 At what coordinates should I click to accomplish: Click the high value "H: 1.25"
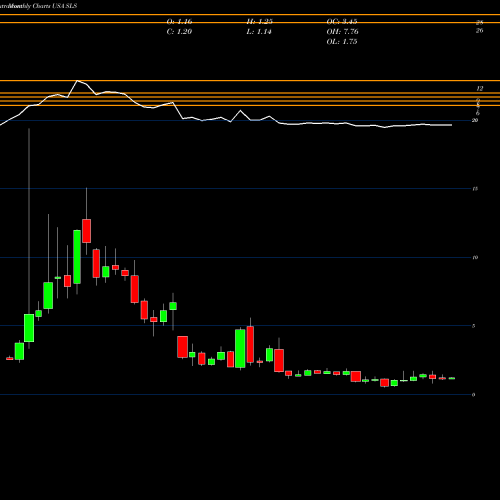[x=260, y=22]
